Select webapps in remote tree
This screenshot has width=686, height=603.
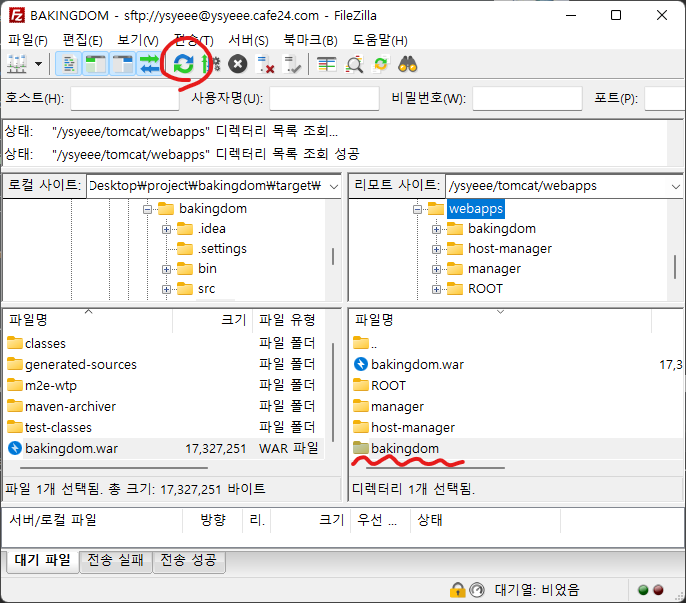[x=476, y=209]
